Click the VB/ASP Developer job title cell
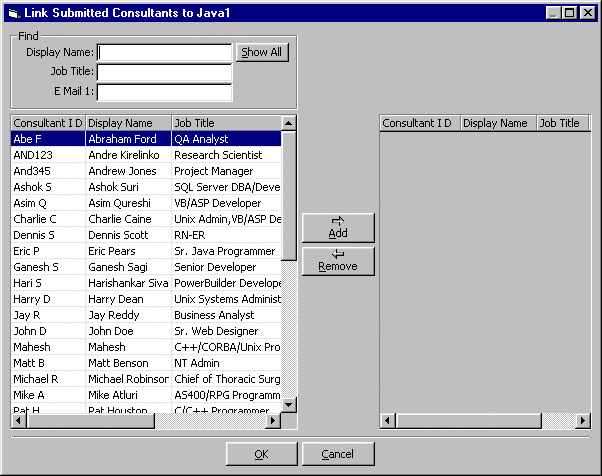The width and height of the screenshot is (602, 476). coord(226,203)
